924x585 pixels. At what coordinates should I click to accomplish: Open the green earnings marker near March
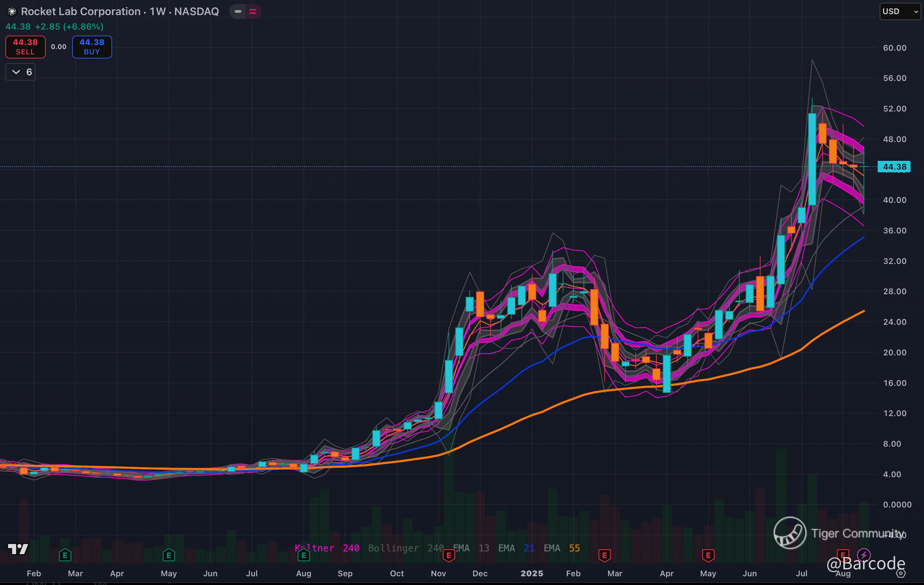pyautogui.click(x=65, y=555)
